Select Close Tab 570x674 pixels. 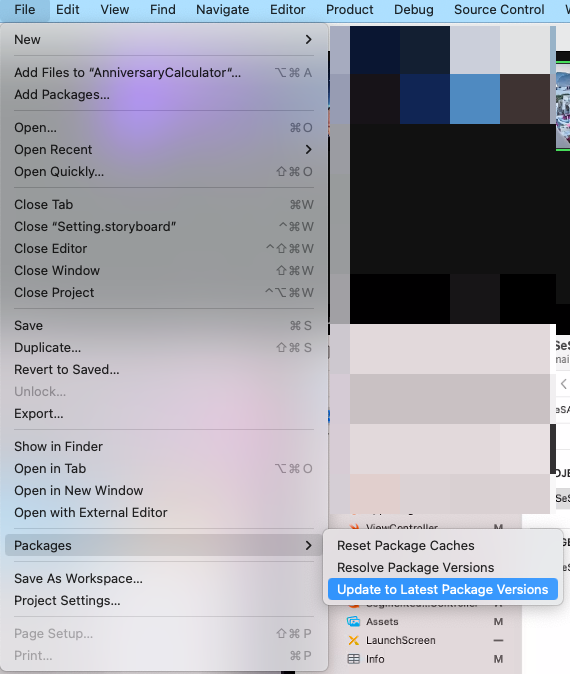point(164,205)
